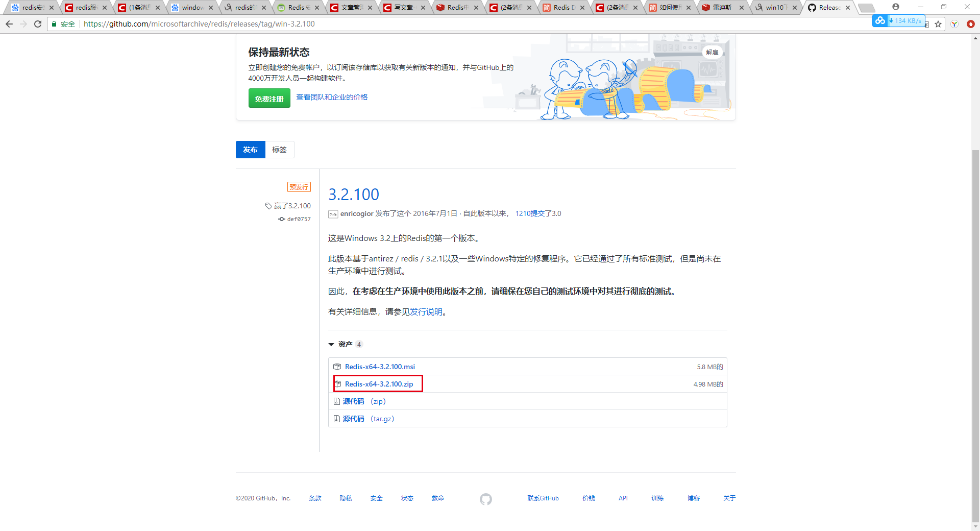Open the 安全 footer link

click(x=376, y=498)
